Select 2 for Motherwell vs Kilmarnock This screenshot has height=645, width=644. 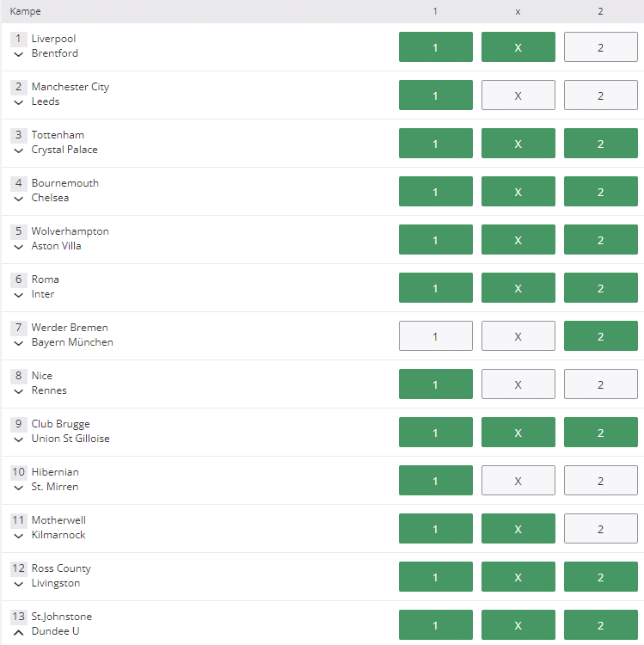tap(600, 528)
